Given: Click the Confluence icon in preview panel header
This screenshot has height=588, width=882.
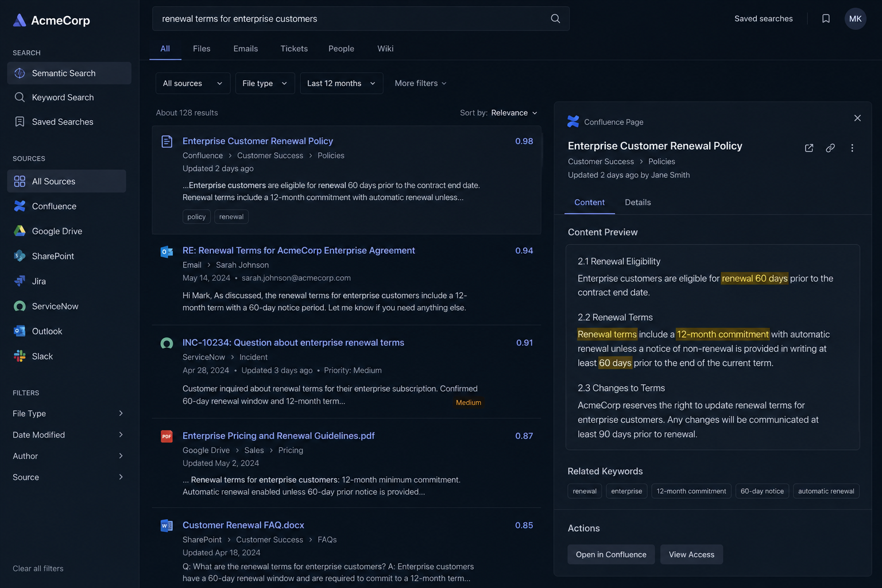Looking at the screenshot, I should 573,122.
